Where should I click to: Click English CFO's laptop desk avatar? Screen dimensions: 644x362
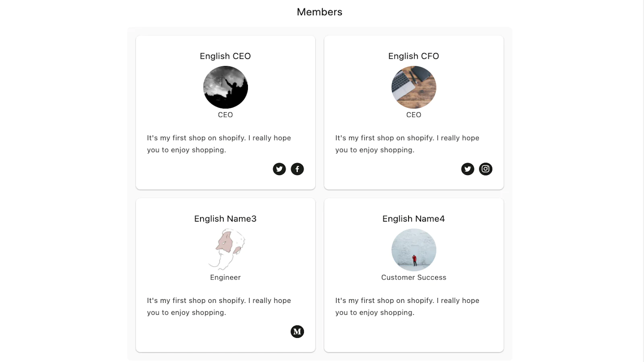point(414,87)
